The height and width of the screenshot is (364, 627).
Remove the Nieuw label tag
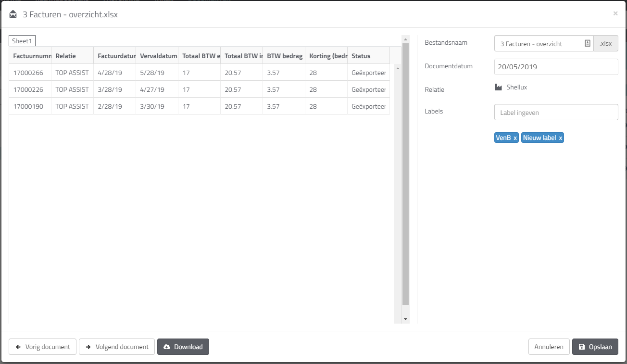tap(559, 137)
